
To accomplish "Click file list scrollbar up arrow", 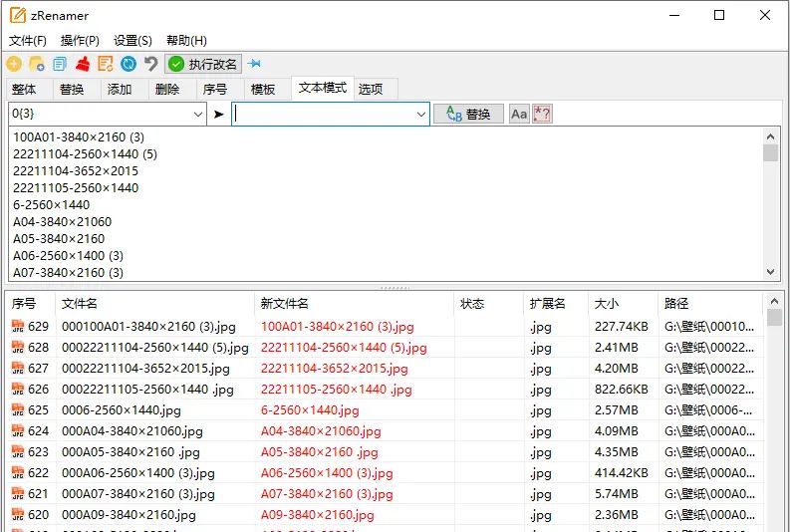I will click(x=774, y=301).
